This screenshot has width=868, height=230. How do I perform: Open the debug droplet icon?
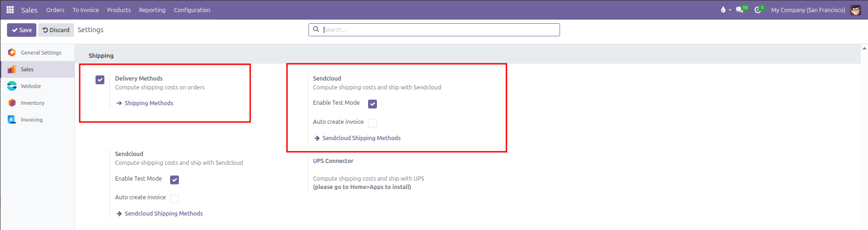click(723, 10)
